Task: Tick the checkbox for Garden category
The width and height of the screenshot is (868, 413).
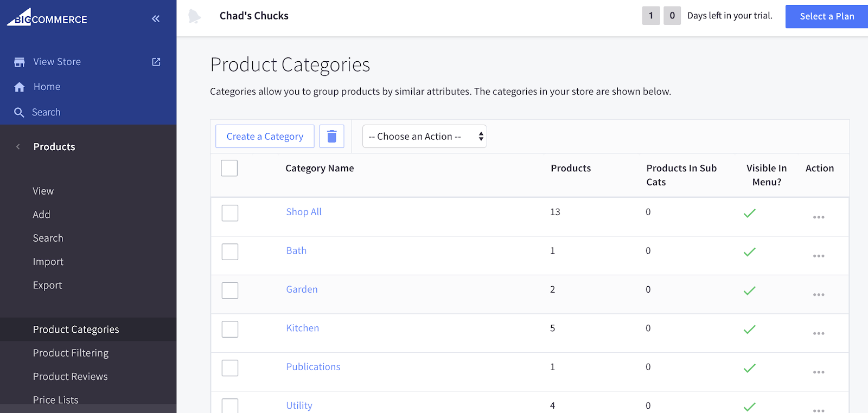Action: point(230,291)
